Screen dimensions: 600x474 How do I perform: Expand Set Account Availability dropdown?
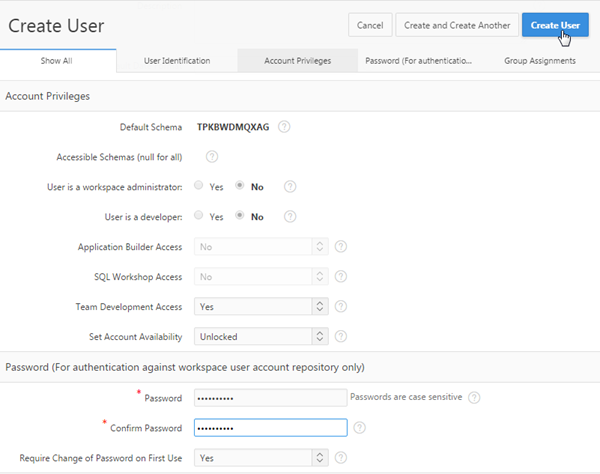pyautogui.click(x=262, y=336)
